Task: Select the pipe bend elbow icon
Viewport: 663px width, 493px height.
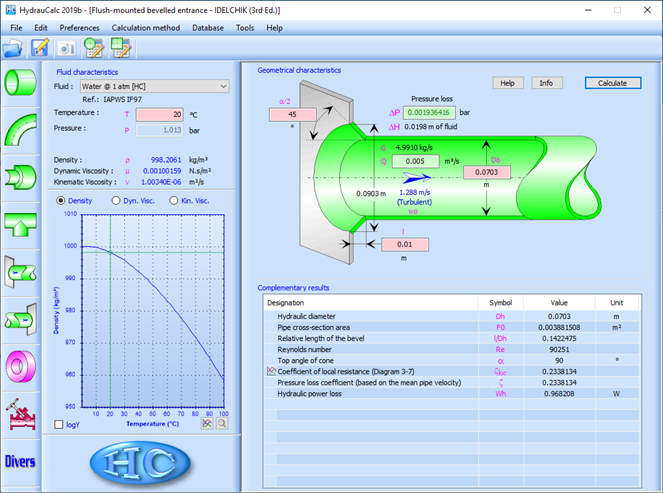Action: pyautogui.click(x=20, y=130)
